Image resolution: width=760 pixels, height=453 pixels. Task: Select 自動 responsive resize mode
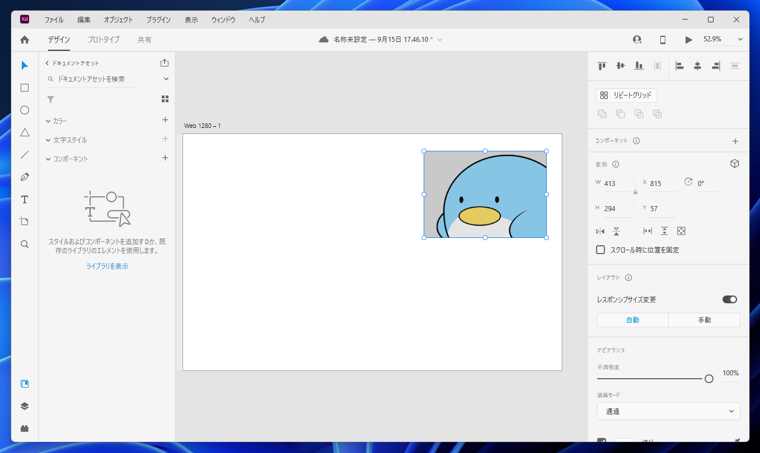click(x=633, y=320)
